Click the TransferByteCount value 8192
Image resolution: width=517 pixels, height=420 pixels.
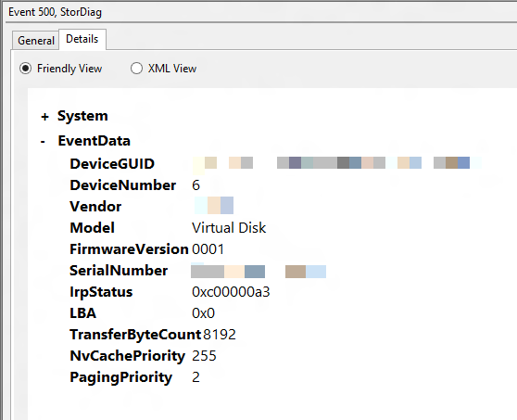click(x=220, y=335)
